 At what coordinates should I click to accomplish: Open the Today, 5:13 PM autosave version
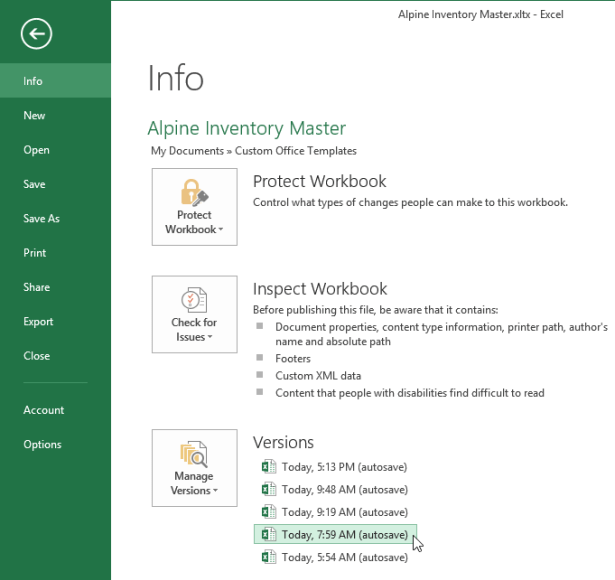click(x=344, y=467)
